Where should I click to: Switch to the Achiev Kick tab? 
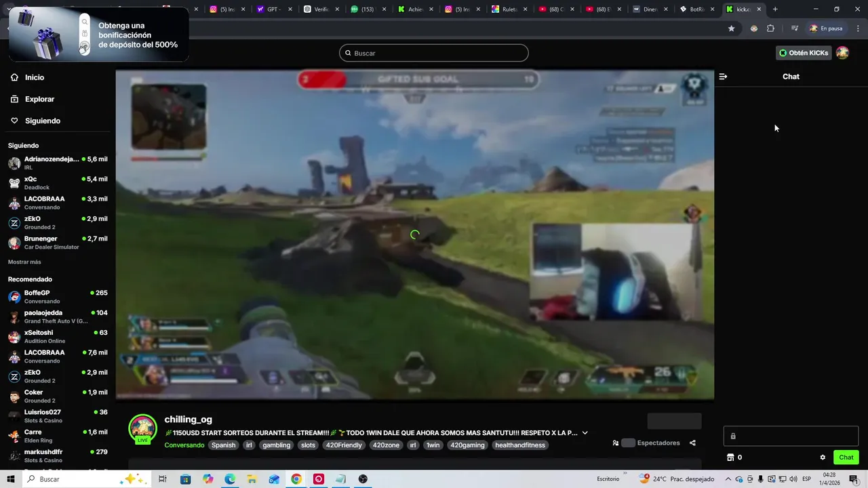tap(415, 9)
